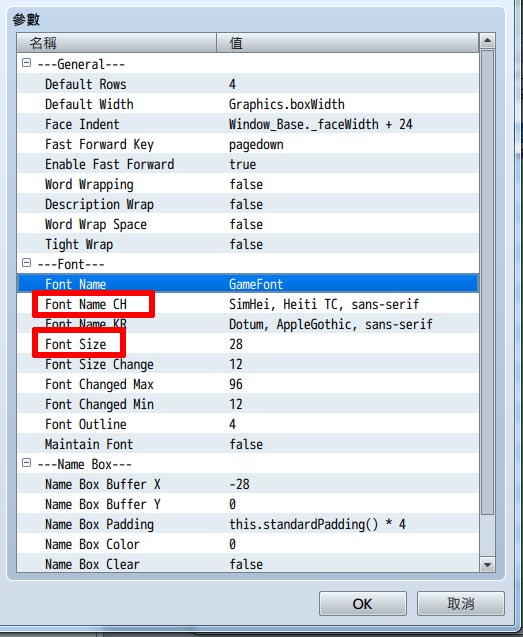523x637 pixels.
Task: Click the 值 column header
Action: (x=347, y=43)
